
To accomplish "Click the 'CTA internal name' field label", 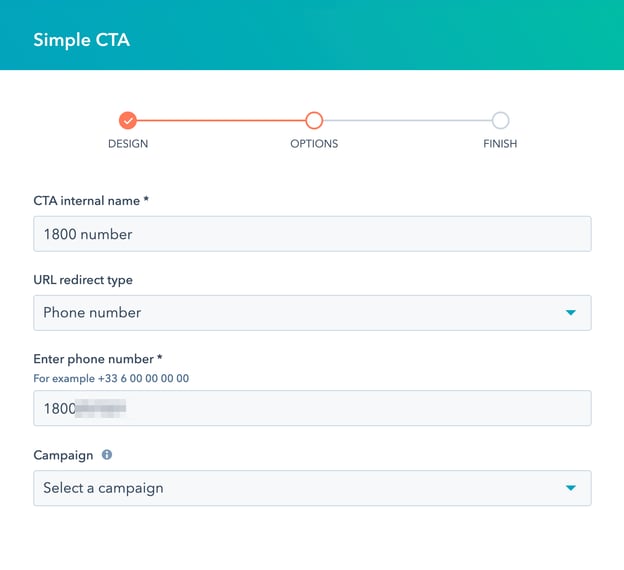I will tap(91, 201).
